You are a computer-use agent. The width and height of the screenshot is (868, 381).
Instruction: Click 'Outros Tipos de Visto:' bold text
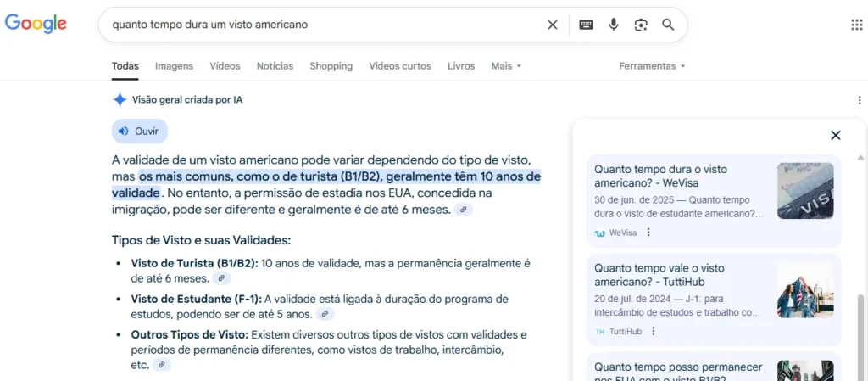(191, 335)
